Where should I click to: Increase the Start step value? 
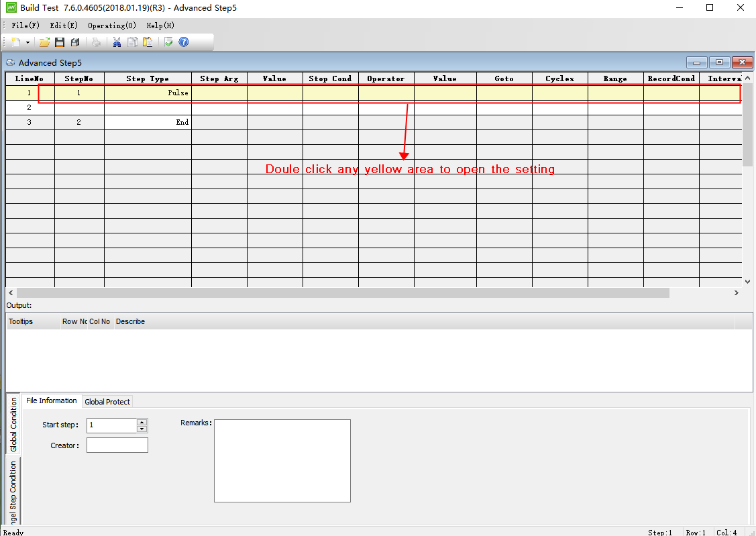tap(142, 422)
